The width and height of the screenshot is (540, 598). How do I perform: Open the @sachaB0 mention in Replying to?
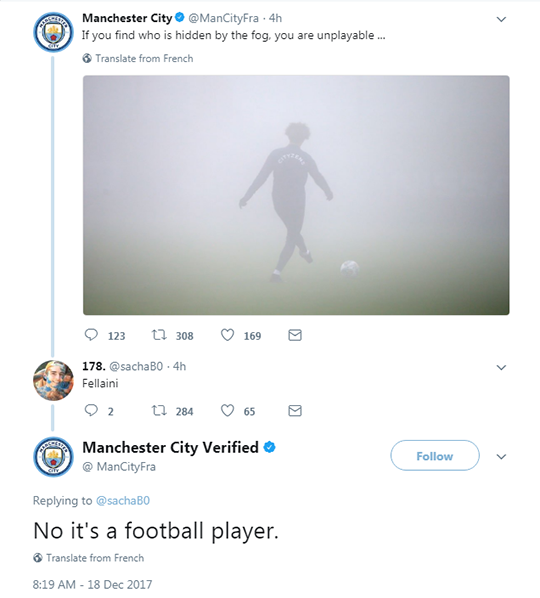123,500
